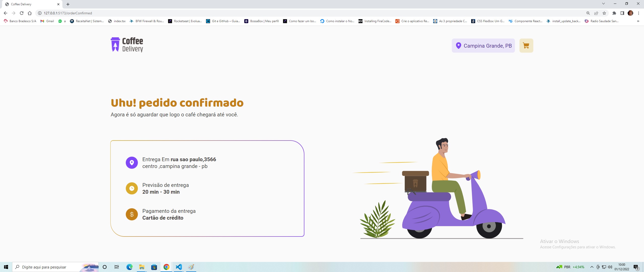Screen dimensions: 644x272
Task: Click the yellow clock delivery time icon
Action: tap(132, 188)
